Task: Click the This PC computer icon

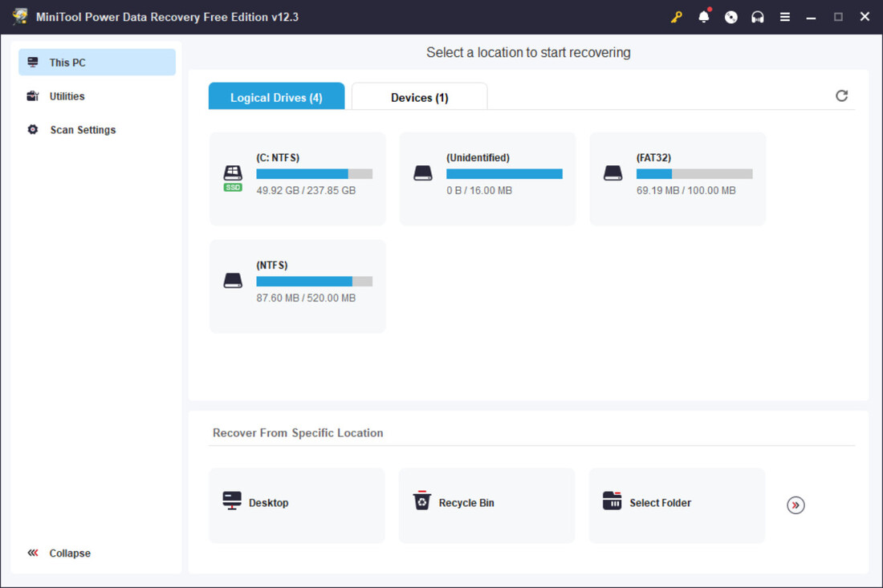Action: (x=33, y=62)
